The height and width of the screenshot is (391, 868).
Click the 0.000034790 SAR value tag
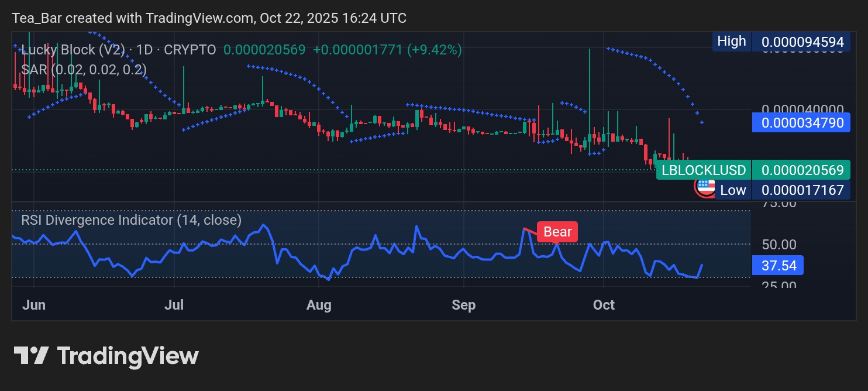tap(801, 123)
